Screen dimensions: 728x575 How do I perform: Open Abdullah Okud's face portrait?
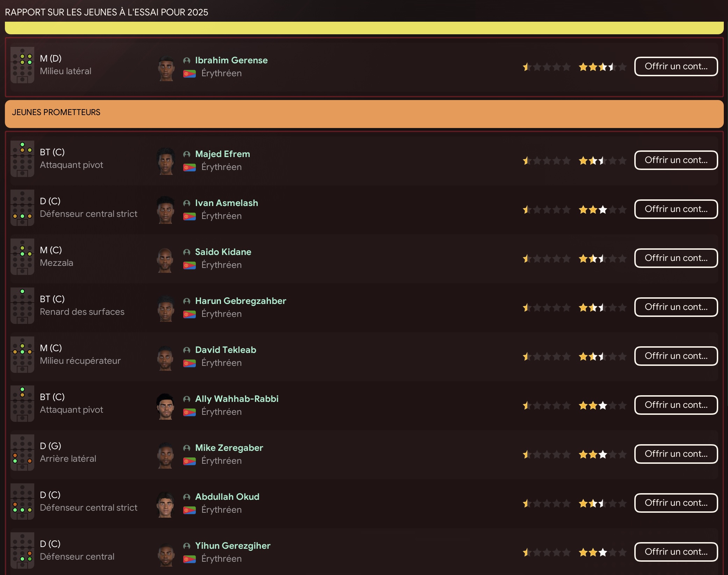(165, 504)
